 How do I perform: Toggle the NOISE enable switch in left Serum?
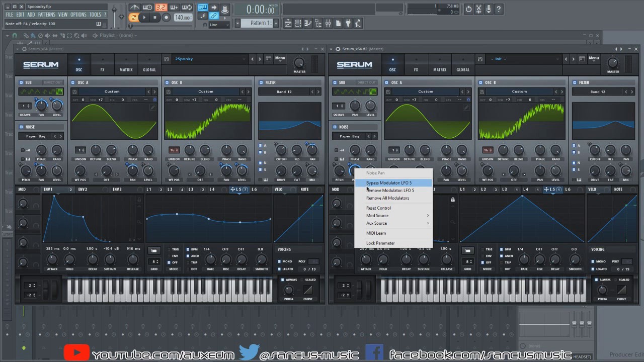point(21,127)
